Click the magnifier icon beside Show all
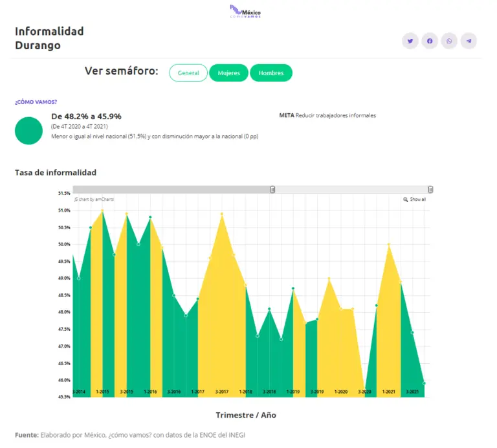Screen dimensions: 497x448 pyautogui.click(x=406, y=199)
